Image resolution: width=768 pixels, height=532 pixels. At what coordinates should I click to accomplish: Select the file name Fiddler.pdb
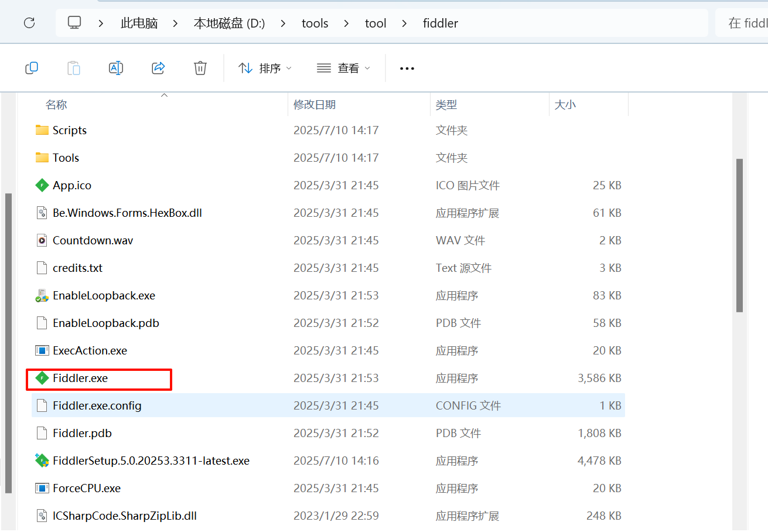[82, 433]
